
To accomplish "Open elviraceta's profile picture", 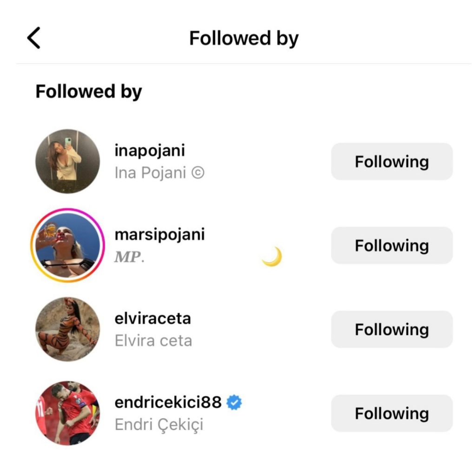I will coord(68,329).
